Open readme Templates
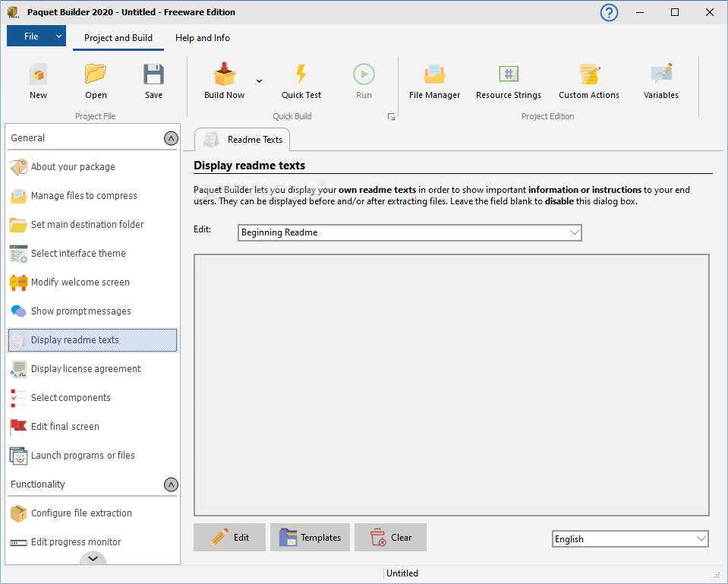This screenshot has width=728, height=584. point(310,537)
